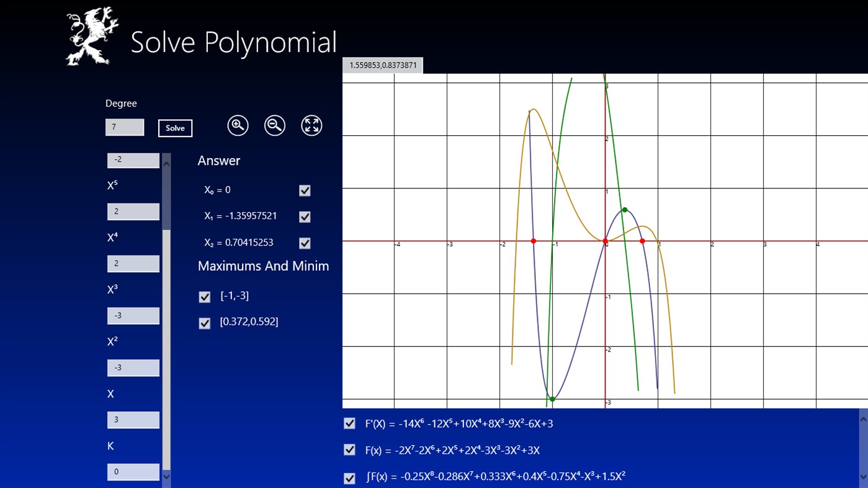Screen dimensions: 868x488
Task: Click the coordinate readout label above the graph
Action: pos(382,64)
